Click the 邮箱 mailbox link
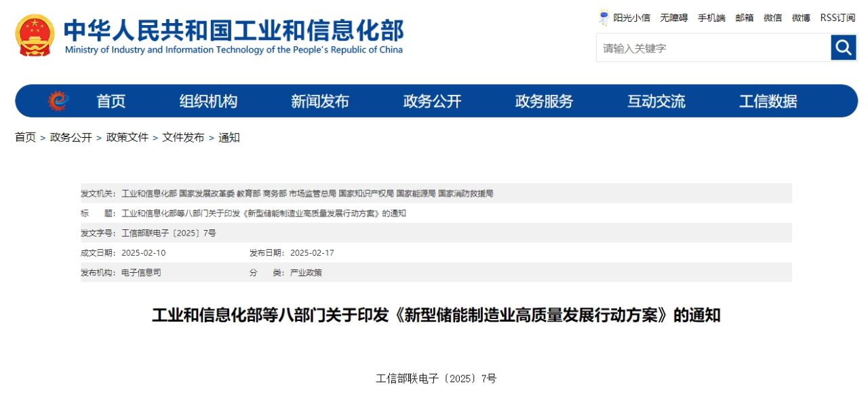 pyautogui.click(x=745, y=18)
